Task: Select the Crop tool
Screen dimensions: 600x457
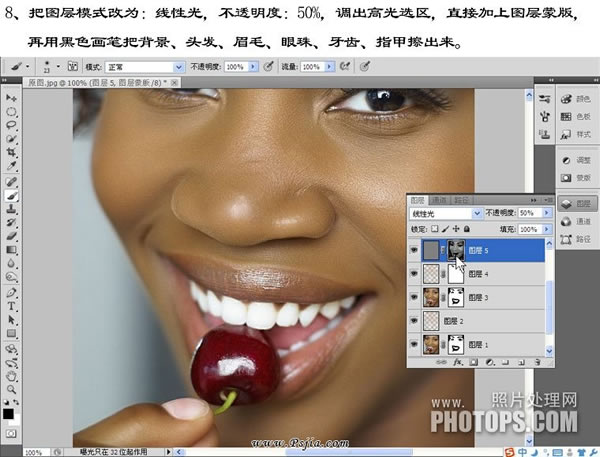Action: [x=11, y=152]
